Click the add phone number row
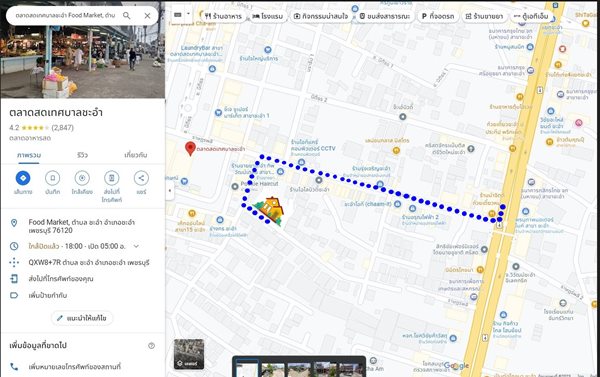Screen dimensions: 600x377 click(83, 367)
